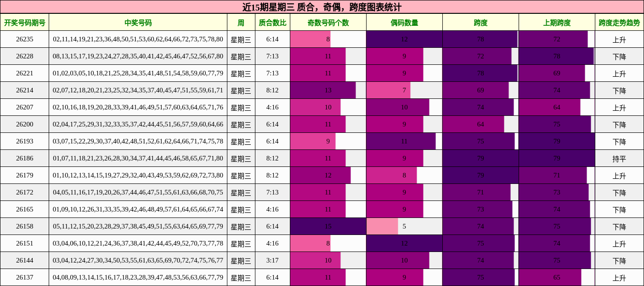
Task: Click the span bar showing 73 in row 26165
Action: (x=478, y=209)
